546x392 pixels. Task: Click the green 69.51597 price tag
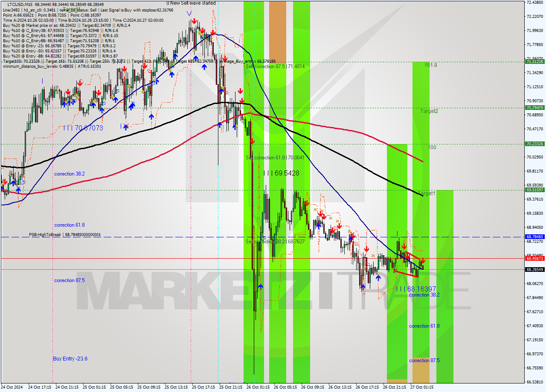pos(534,190)
